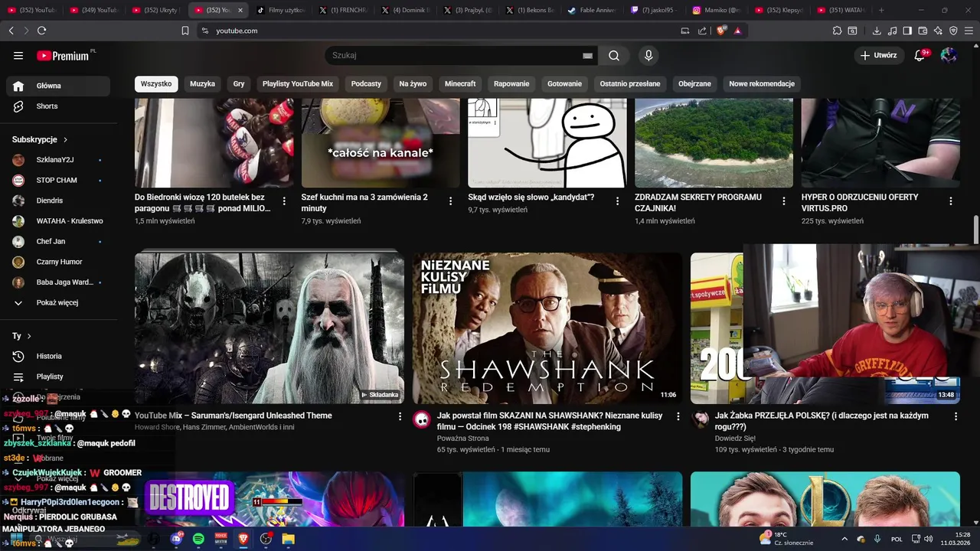Select the Gotowanie filter chip
The image size is (980, 551).
click(x=564, y=84)
